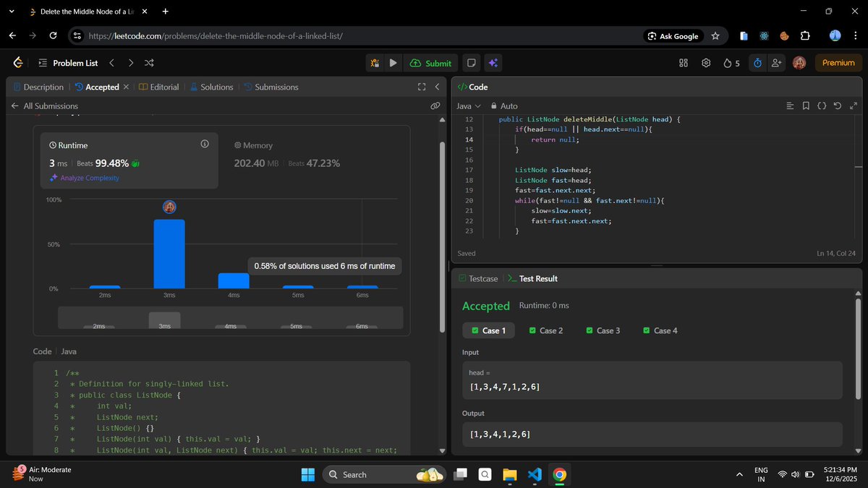Format code with the align icon
This screenshot has height=488, width=868.
pos(790,106)
